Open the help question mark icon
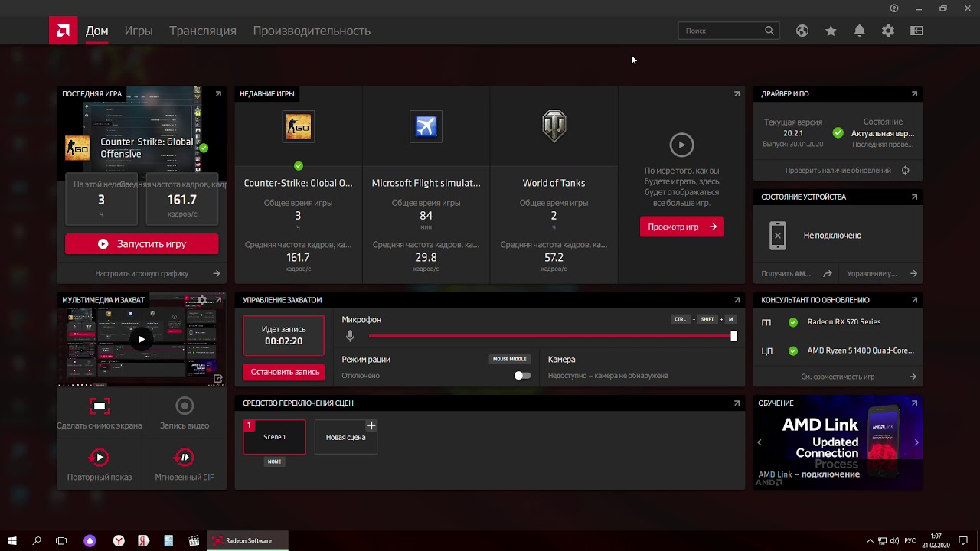 pyautogui.click(x=893, y=8)
